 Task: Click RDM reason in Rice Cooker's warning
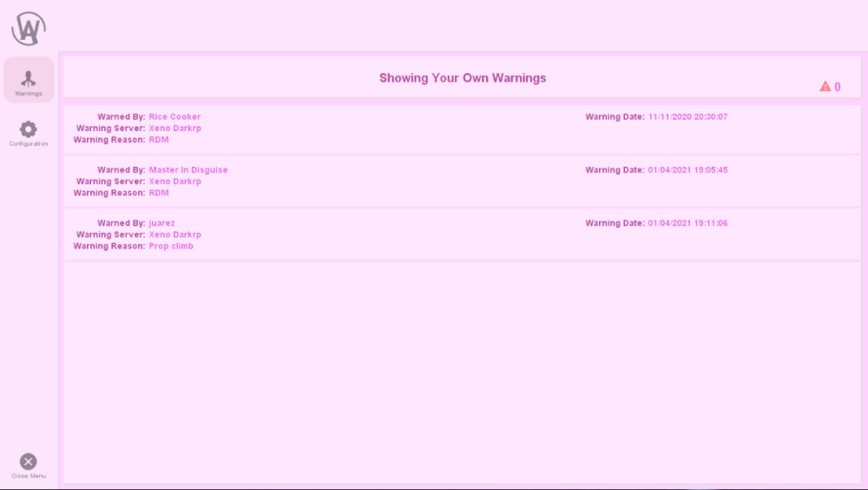coord(159,139)
